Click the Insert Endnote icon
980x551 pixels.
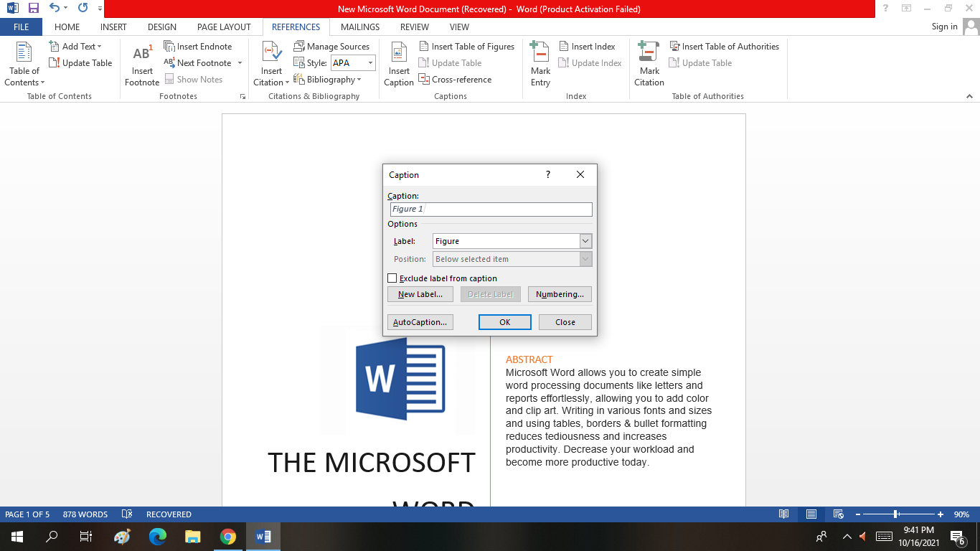tap(169, 47)
